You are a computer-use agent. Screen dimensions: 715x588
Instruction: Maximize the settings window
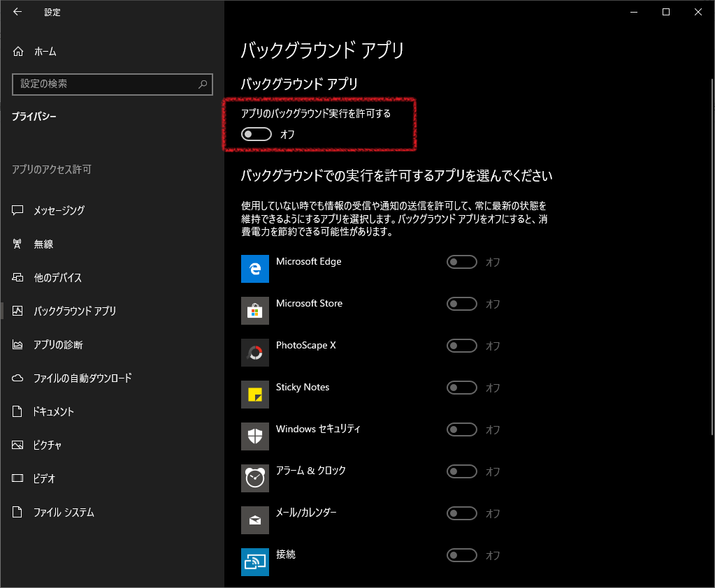[x=666, y=12]
